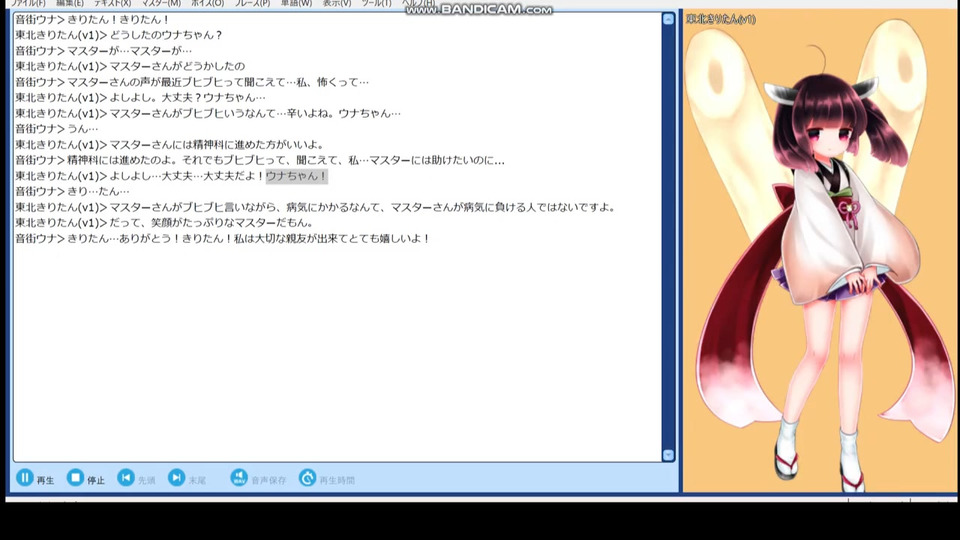
Task: Open the マスター(M) menu
Action: pyautogui.click(x=161, y=3)
